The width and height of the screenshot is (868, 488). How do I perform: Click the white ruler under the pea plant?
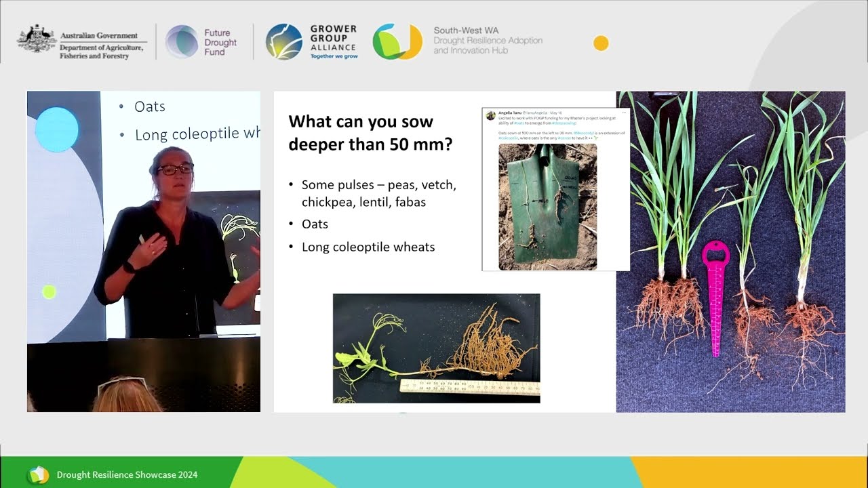point(470,387)
